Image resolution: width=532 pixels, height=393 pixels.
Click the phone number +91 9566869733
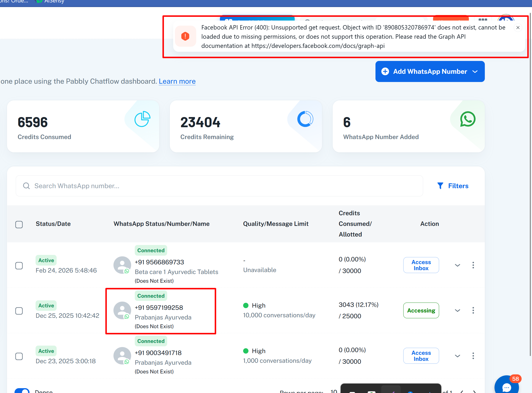159,262
